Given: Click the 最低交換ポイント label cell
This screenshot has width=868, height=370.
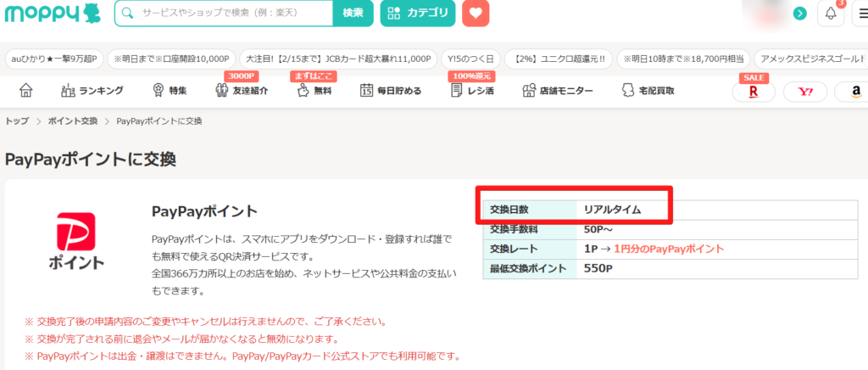Looking at the screenshot, I should tap(530, 269).
